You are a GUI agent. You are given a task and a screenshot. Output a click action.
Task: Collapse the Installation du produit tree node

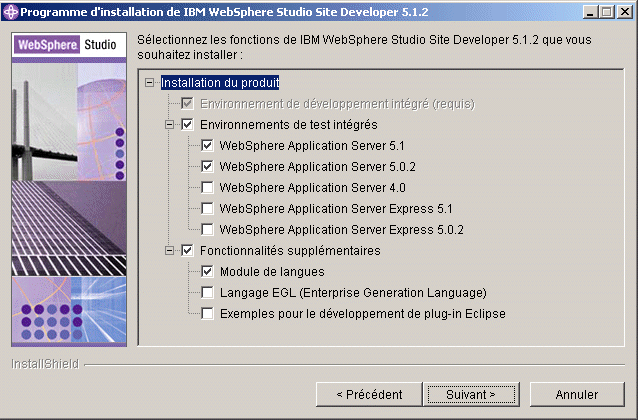(x=150, y=83)
